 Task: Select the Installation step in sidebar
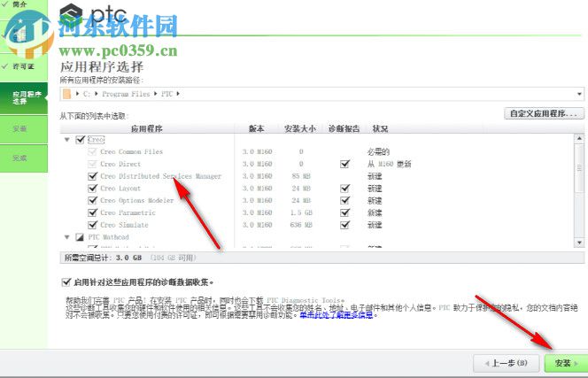(24, 129)
